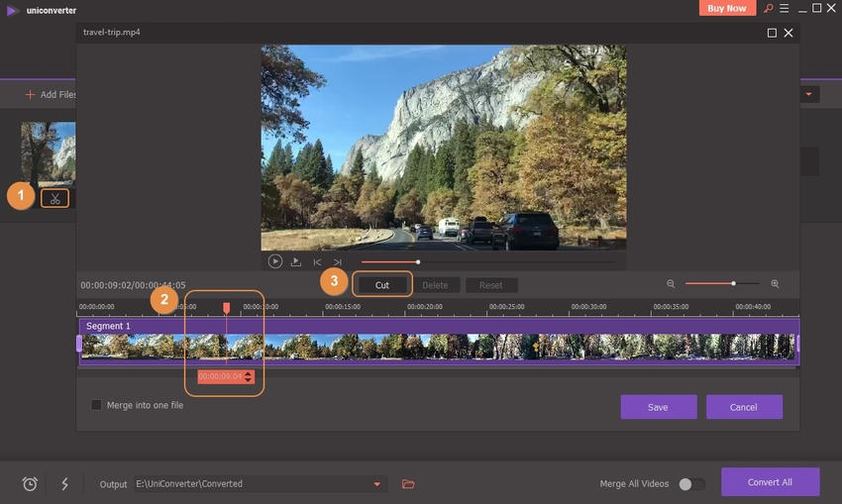Jump to previous frame marker
Image resolution: width=842 pixels, height=504 pixels.
point(317,262)
